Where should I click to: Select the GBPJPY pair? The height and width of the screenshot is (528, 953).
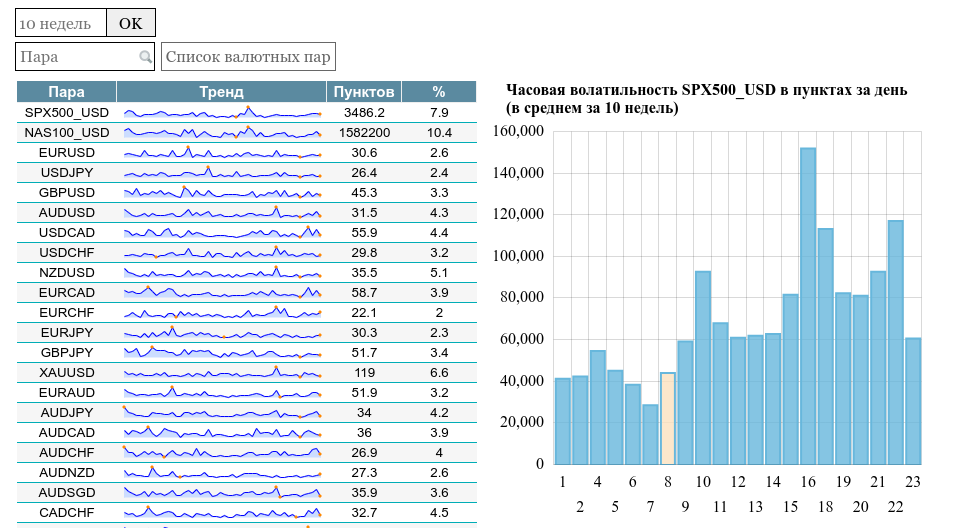(x=67, y=353)
